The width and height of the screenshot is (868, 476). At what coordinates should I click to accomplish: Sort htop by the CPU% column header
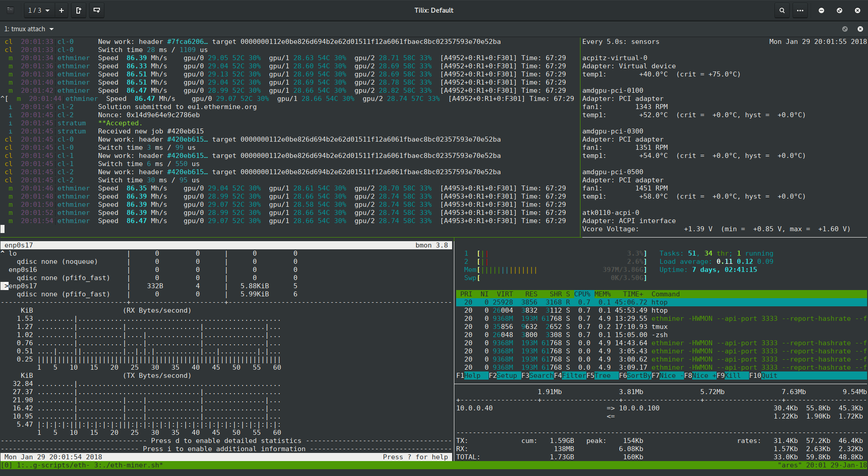pyautogui.click(x=582, y=294)
